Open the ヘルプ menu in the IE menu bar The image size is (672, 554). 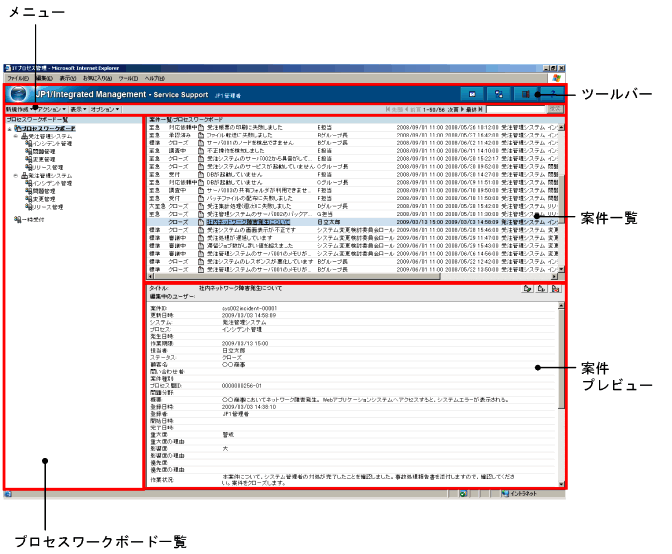[x=154, y=78]
